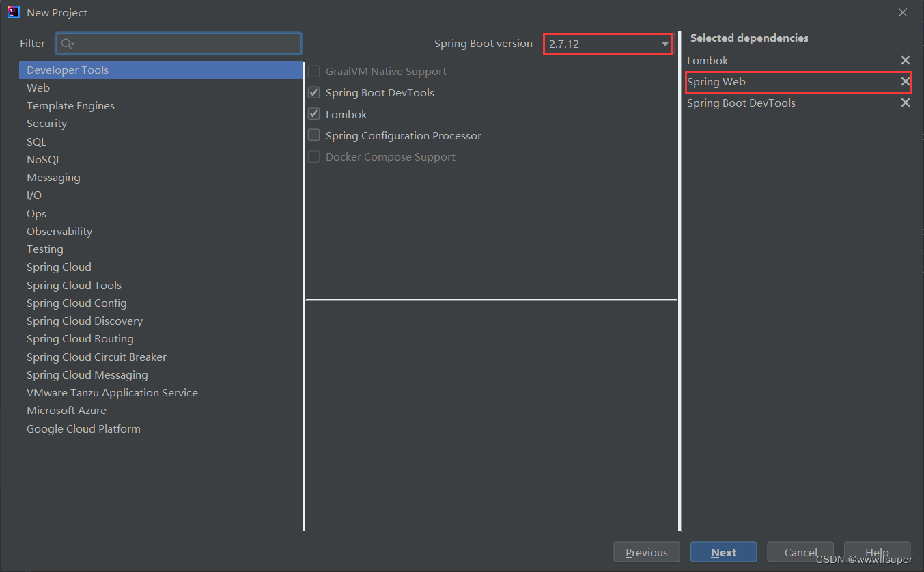Toggle Docker Compose Support checkbox

314,156
